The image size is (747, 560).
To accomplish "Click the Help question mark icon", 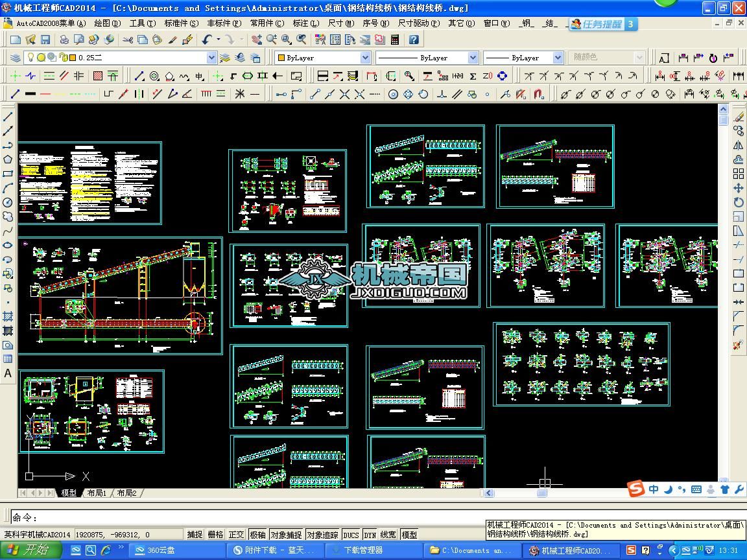I will pyautogui.click(x=414, y=40).
